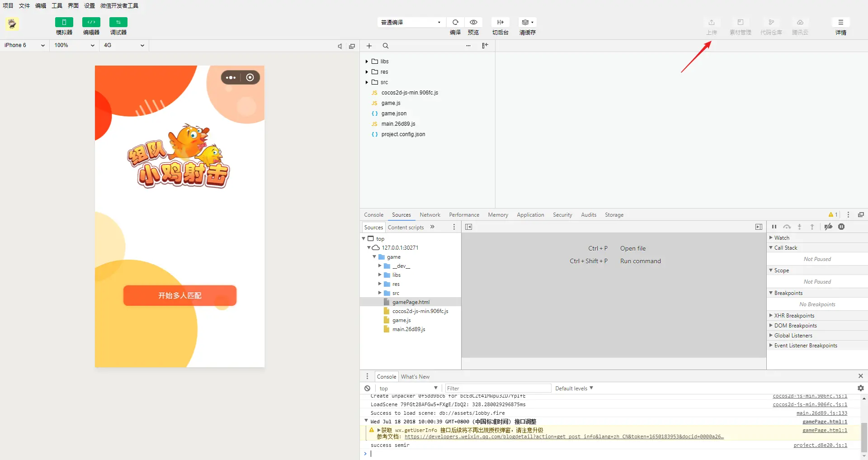Toggle the simulator panel button
The image size is (868, 460).
(64, 22)
